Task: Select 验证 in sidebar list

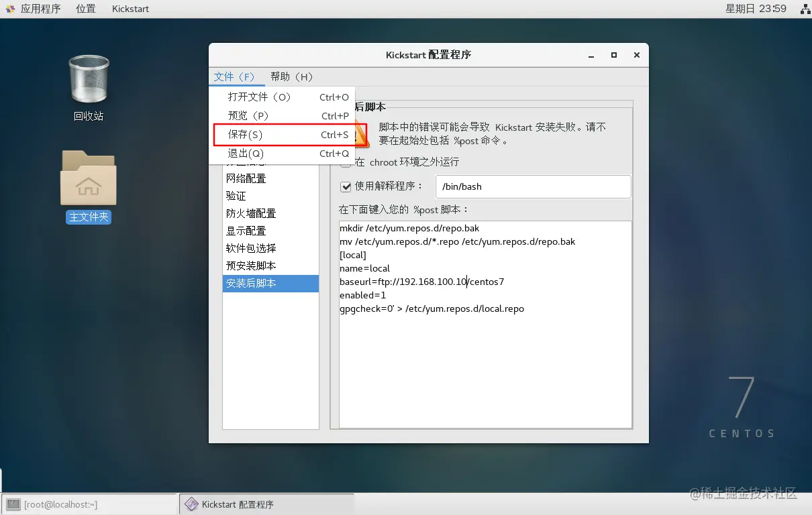Action: [x=270, y=196]
